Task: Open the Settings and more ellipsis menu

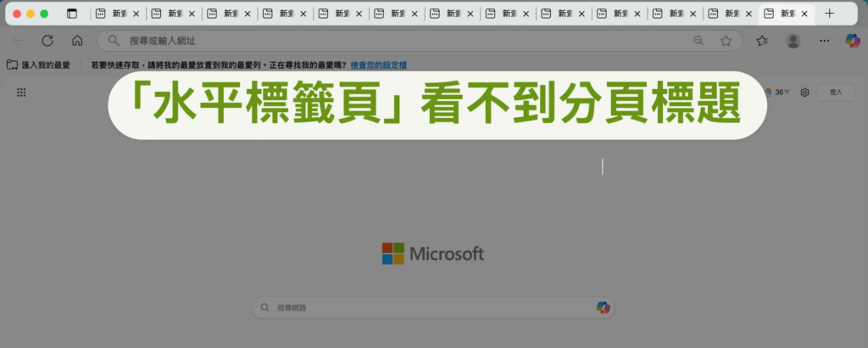Action: [x=824, y=41]
